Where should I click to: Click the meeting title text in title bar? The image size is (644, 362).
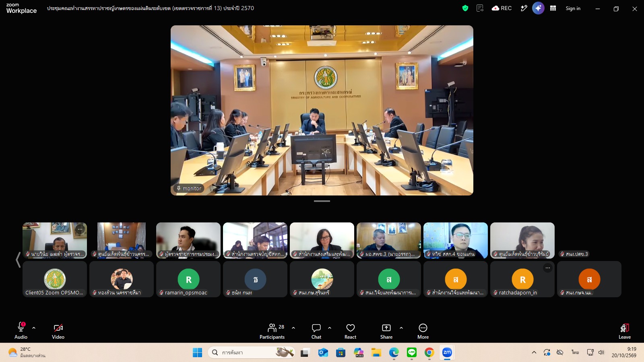(151, 8)
